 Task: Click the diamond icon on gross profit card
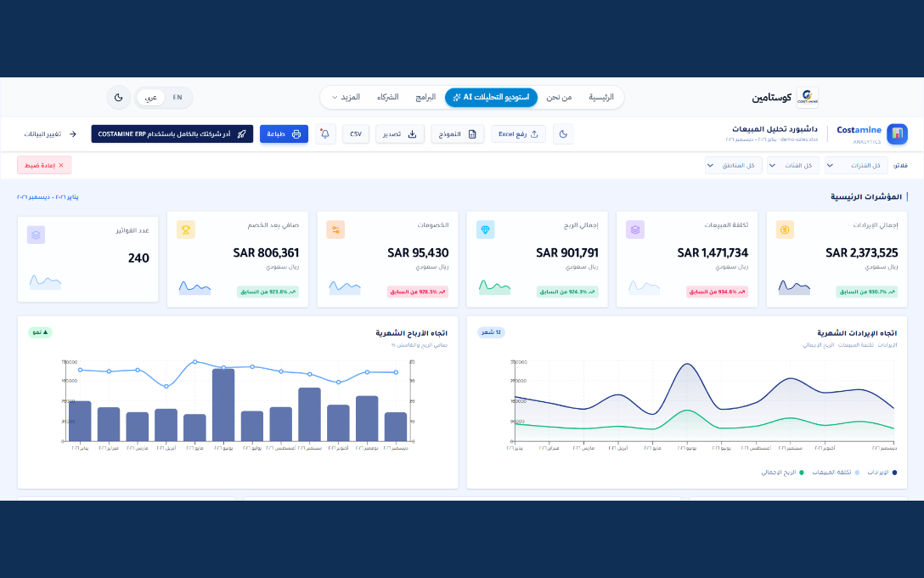coord(486,229)
